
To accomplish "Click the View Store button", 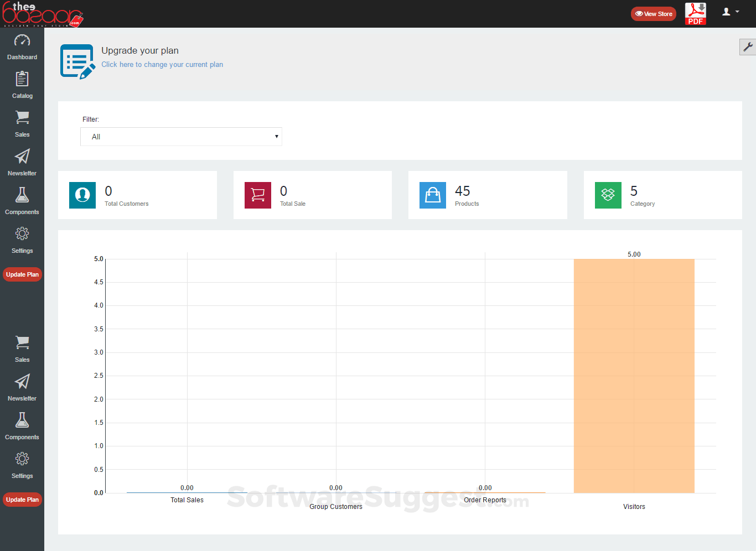I will tap(654, 14).
